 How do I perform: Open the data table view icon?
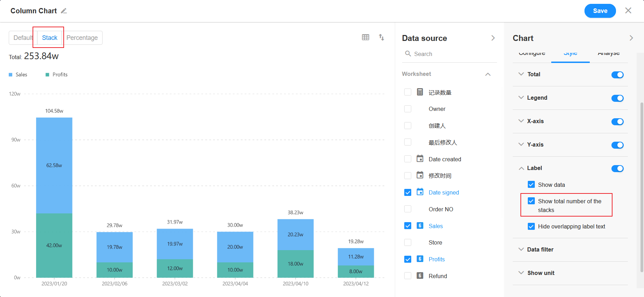coord(365,37)
